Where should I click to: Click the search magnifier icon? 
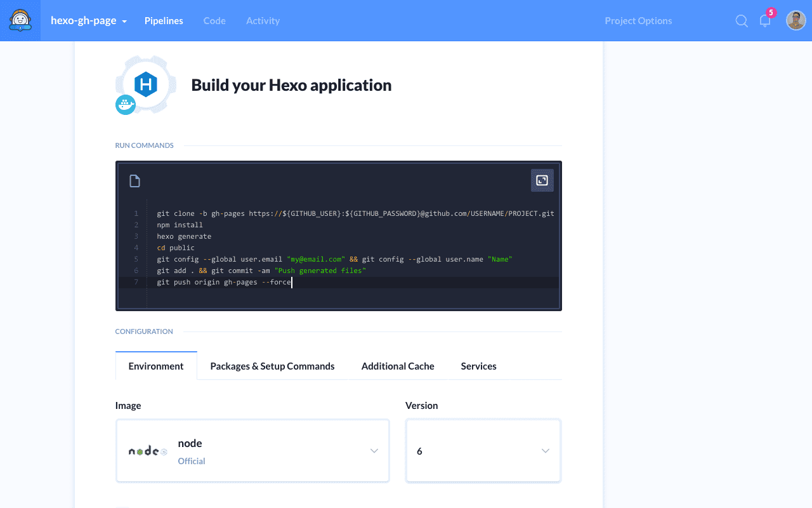point(742,20)
